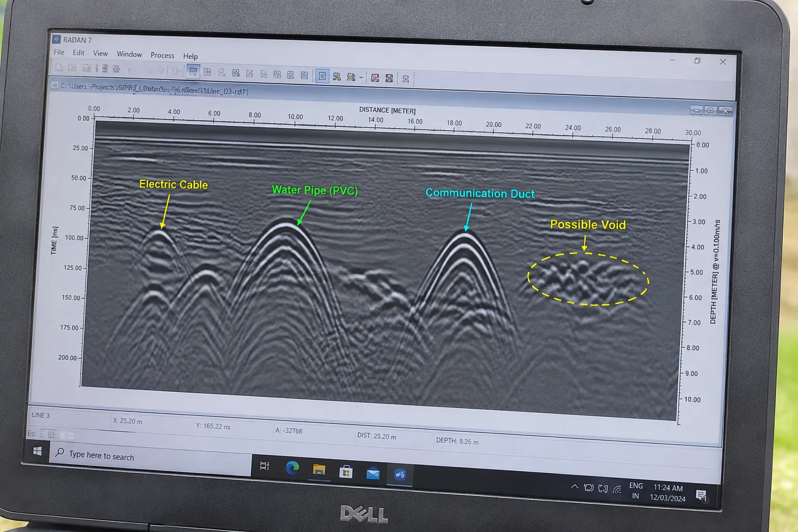Screen dimensions: 798x532
Task: Open the Mail app from the taskbar
Action: (373, 473)
